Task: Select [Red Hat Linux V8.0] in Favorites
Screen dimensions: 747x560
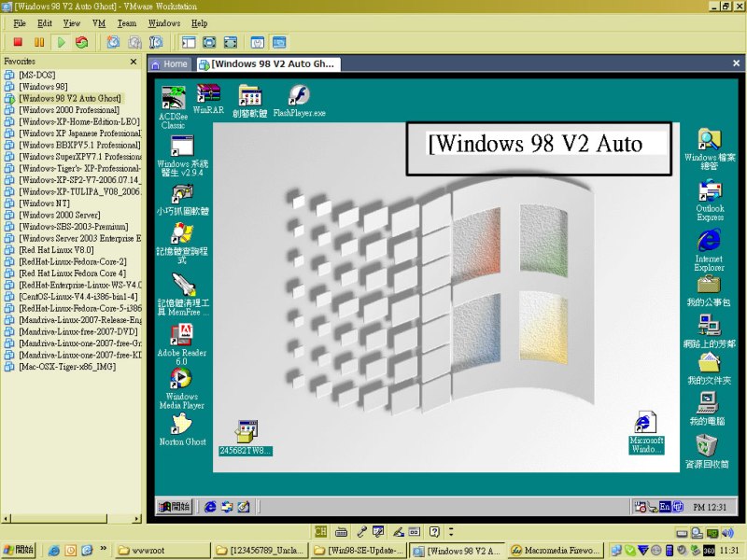Action: point(56,250)
